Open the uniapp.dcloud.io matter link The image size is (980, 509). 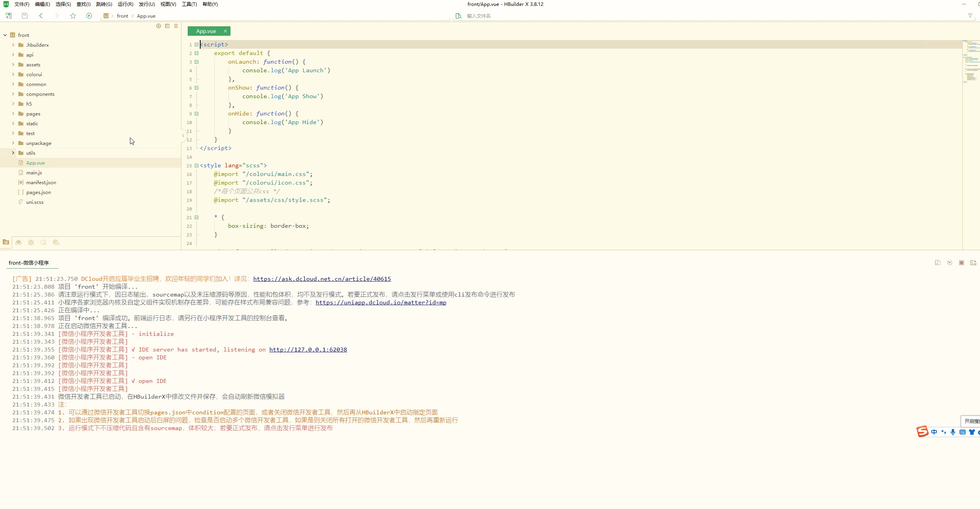(x=381, y=302)
